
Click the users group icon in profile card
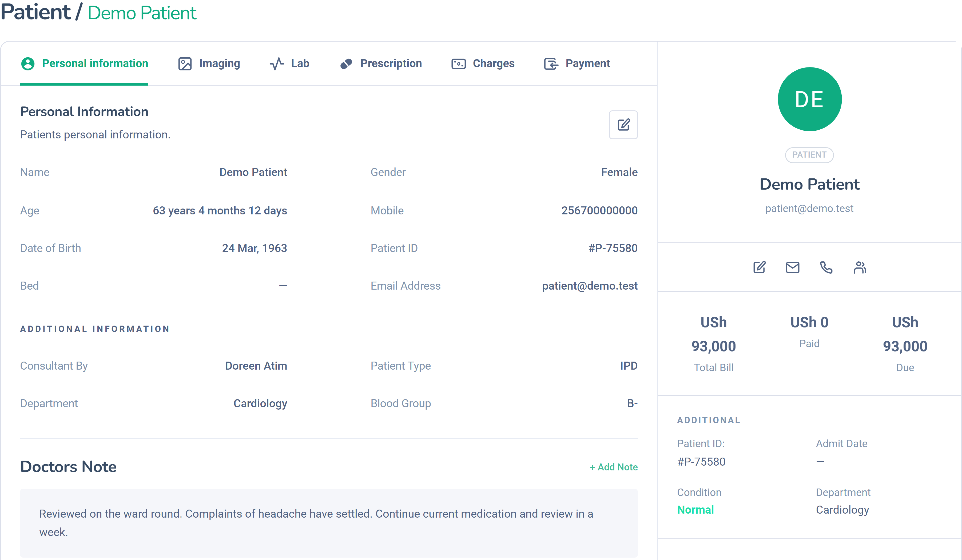[860, 267]
